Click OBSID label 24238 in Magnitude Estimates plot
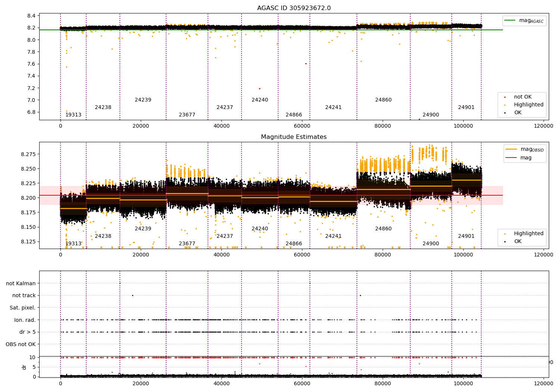Viewport: 560px width, 392px height. (x=103, y=236)
